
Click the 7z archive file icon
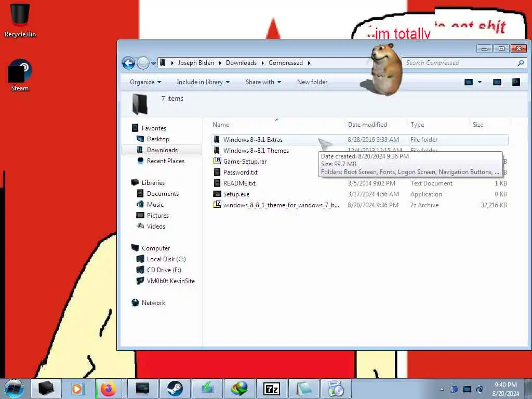[x=217, y=205]
